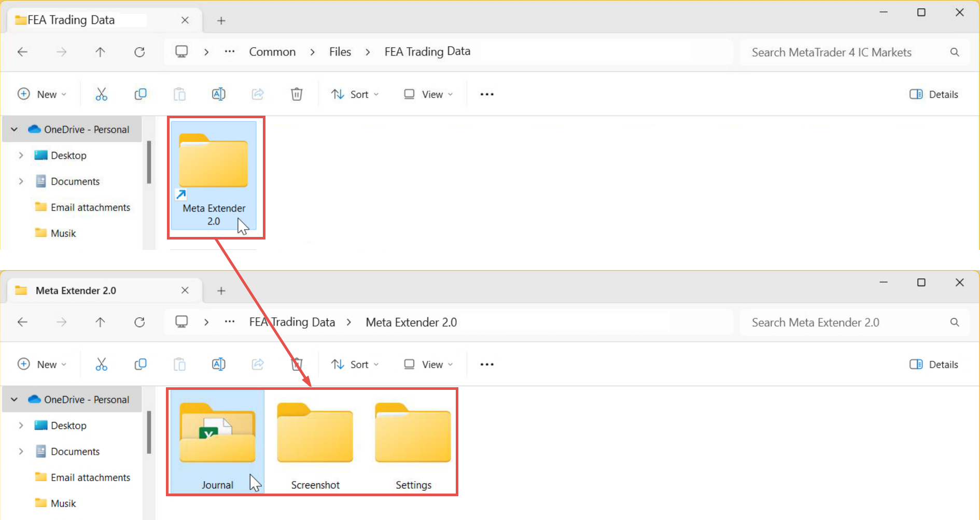Go back in Meta Extender 2.0 window
Screen dimensions: 980x520
[x=22, y=322]
